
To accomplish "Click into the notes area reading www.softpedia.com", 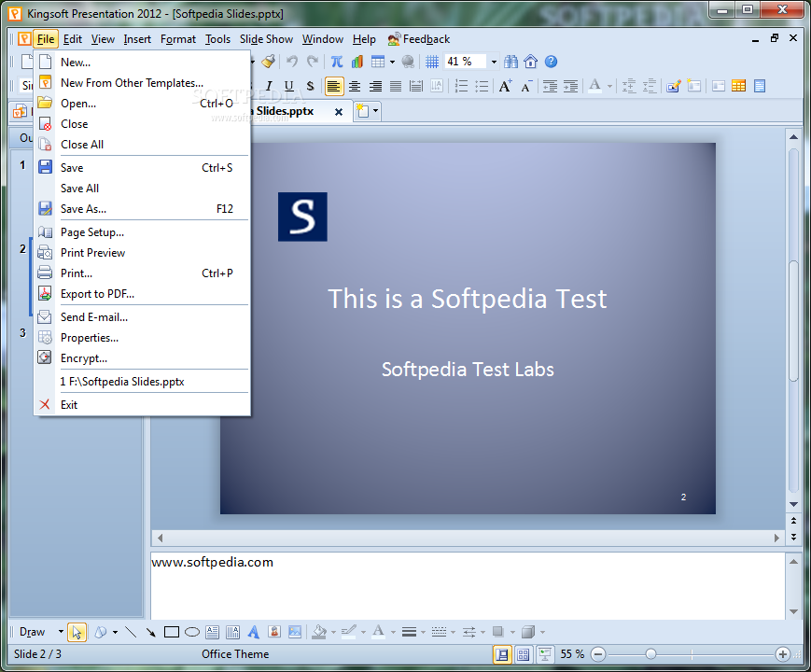I will [468, 585].
